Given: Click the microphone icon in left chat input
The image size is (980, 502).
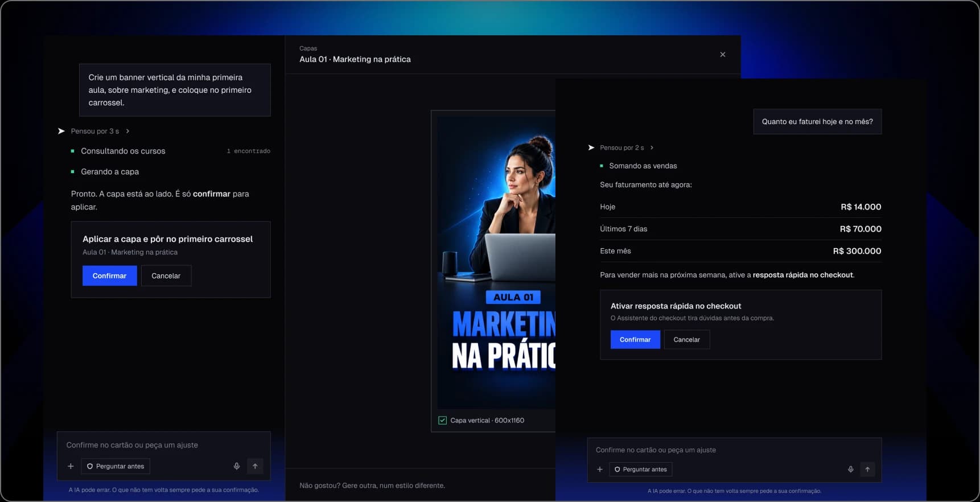Looking at the screenshot, I should 237,466.
